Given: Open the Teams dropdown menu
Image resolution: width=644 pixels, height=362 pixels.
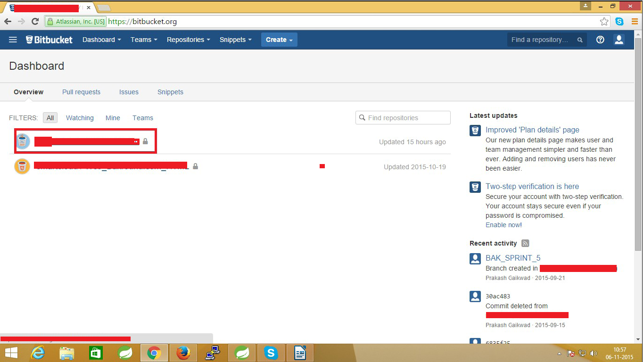Looking at the screenshot, I should 143,40.
